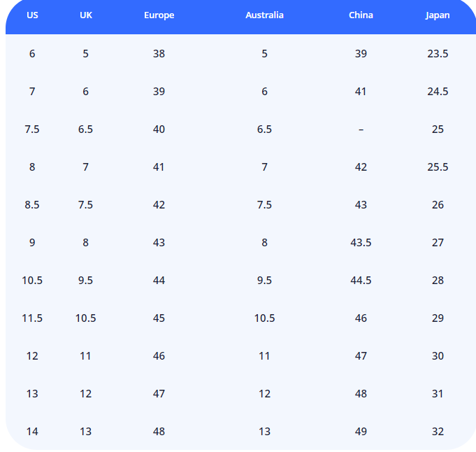Click the dash in the China column

tap(361, 129)
